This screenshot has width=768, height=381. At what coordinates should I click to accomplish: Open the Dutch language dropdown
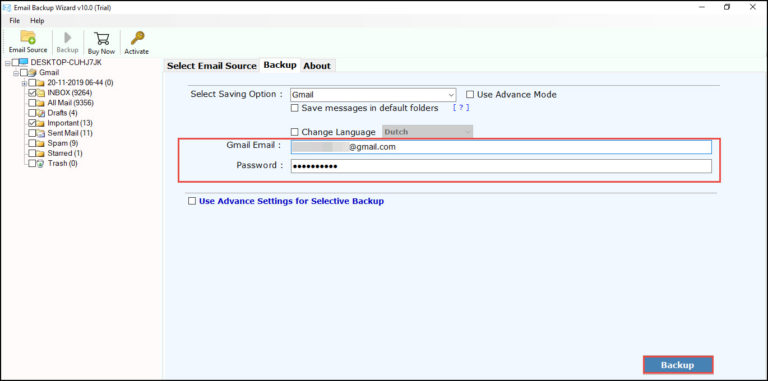point(427,132)
